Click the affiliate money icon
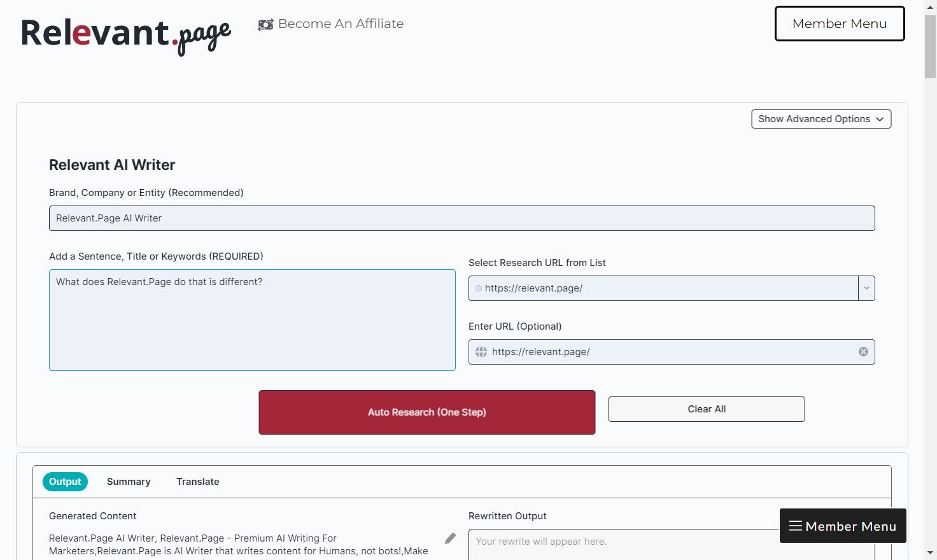The width and height of the screenshot is (937, 560). tap(265, 25)
